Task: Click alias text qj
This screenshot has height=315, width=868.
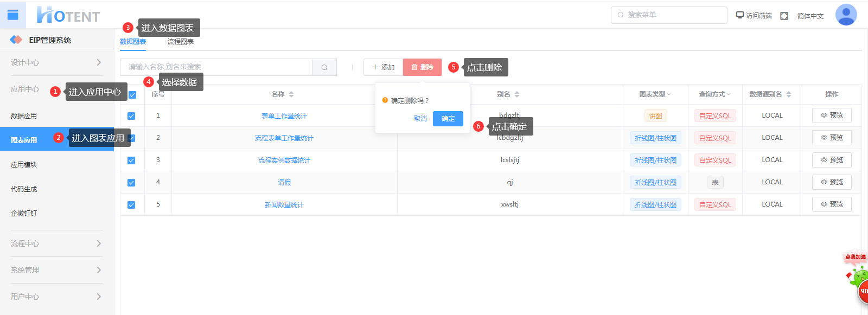Action: 510,182
